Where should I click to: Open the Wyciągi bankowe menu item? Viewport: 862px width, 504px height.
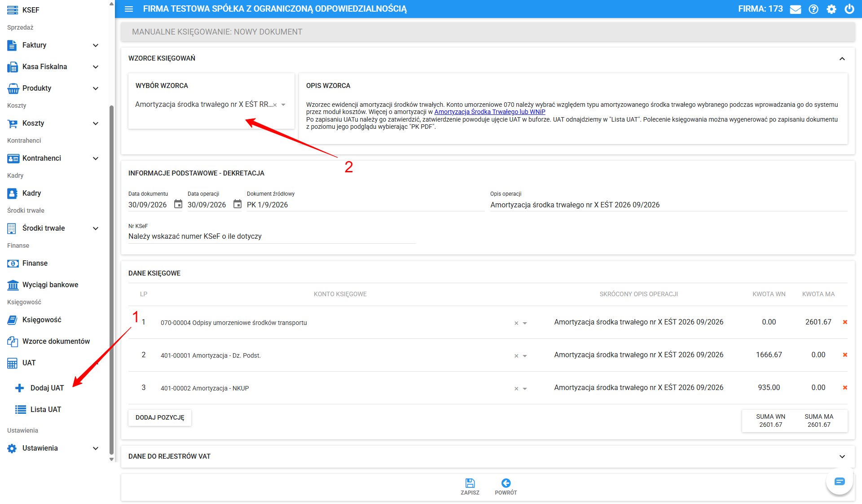50,285
